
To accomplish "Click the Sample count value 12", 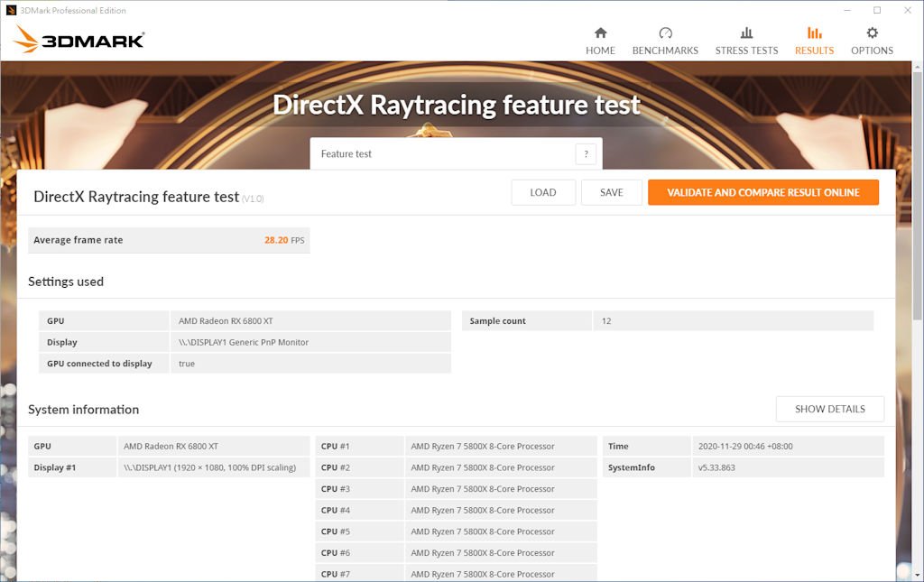I will pos(606,321).
